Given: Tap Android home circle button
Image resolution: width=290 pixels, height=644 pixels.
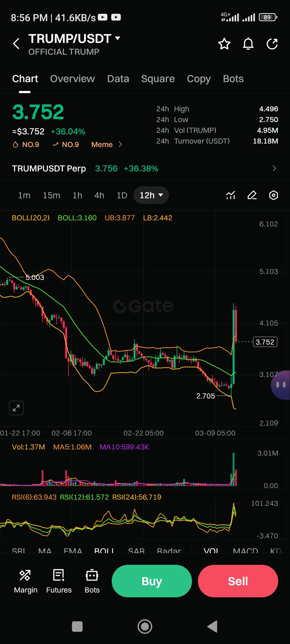Looking at the screenshot, I should point(145,627).
